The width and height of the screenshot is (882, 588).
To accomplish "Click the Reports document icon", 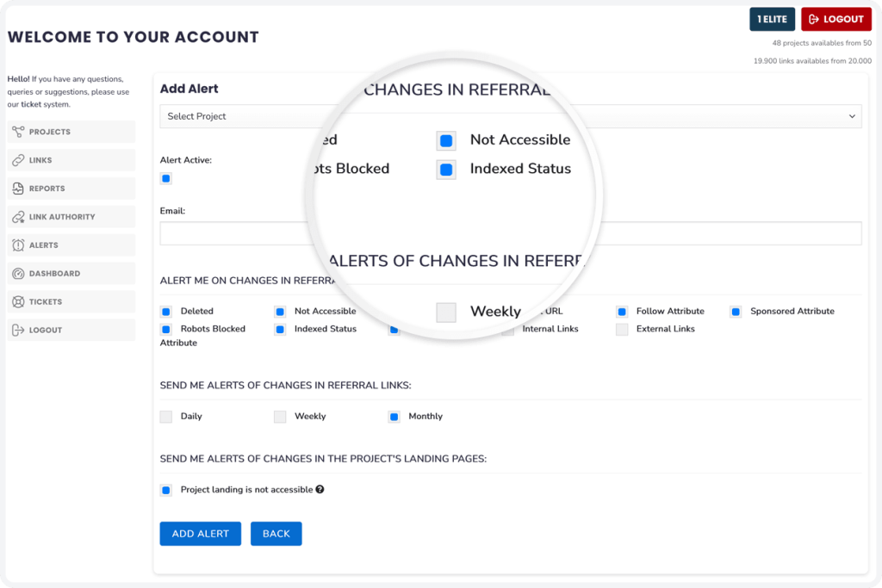I will [18, 189].
